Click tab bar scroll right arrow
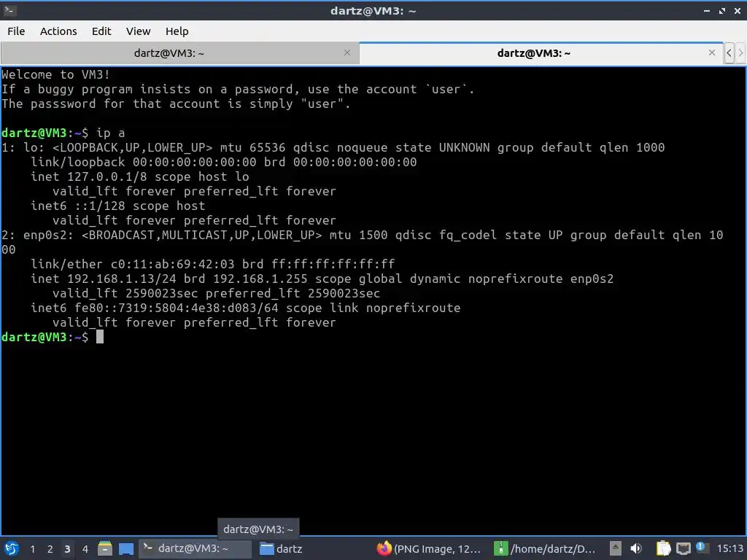This screenshot has width=747, height=560. pyautogui.click(x=740, y=52)
